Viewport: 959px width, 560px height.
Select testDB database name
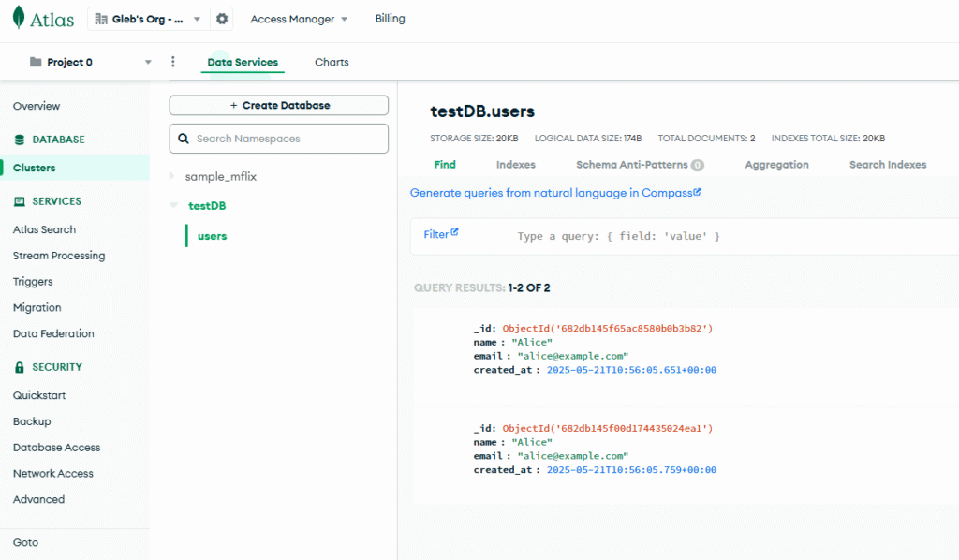(207, 205)
